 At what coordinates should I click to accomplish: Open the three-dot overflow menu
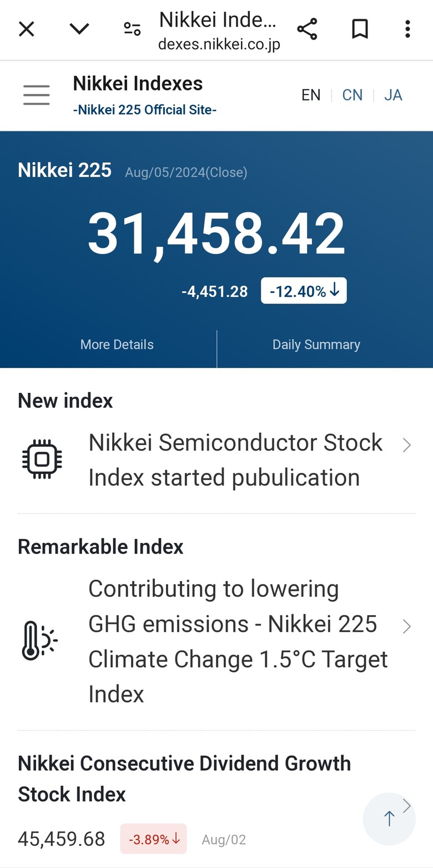[407, 29]
